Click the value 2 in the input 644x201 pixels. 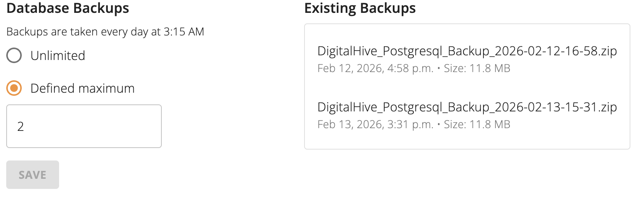[x=21, y=127]
